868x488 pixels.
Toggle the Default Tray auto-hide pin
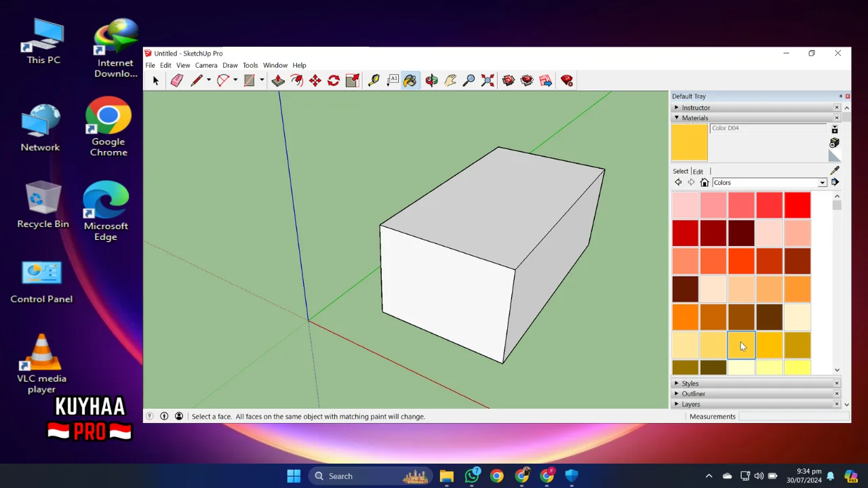tap(841, 96)
